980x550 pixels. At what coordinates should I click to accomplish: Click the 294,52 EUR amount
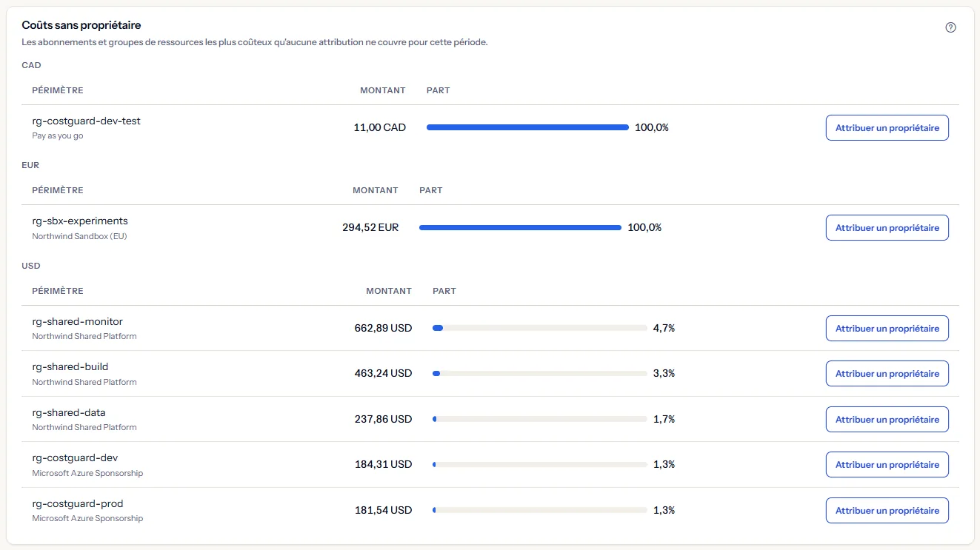pyautogui.click(x=370, y=227)
